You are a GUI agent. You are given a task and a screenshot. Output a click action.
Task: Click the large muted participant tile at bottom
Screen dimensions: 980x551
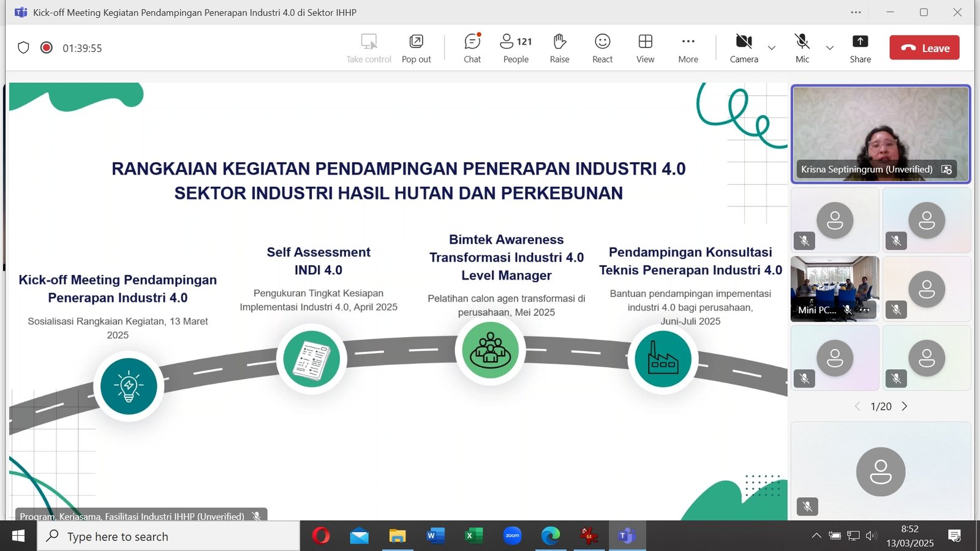[x=881, y=471]
